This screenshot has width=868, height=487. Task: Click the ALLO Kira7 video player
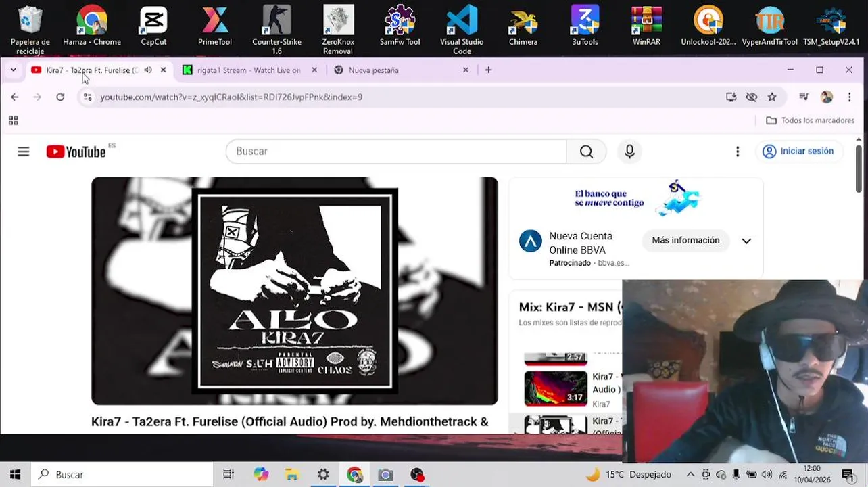point(295,291)
